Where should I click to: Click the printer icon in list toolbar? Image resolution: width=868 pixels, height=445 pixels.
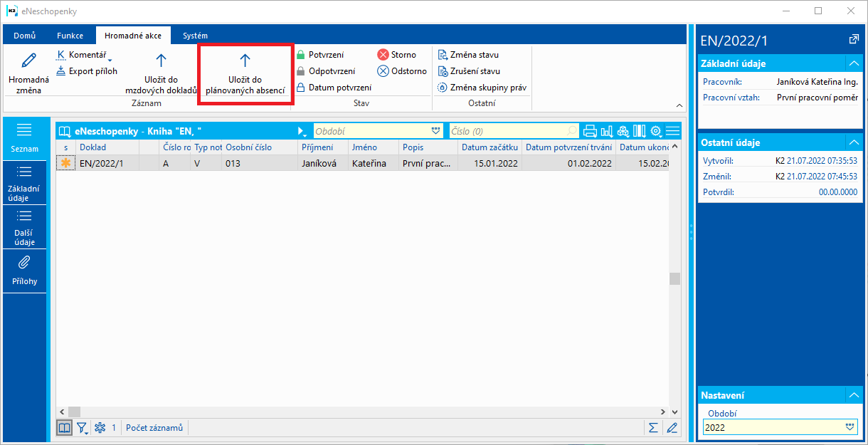pyautogui.click(x=590, y=131)
